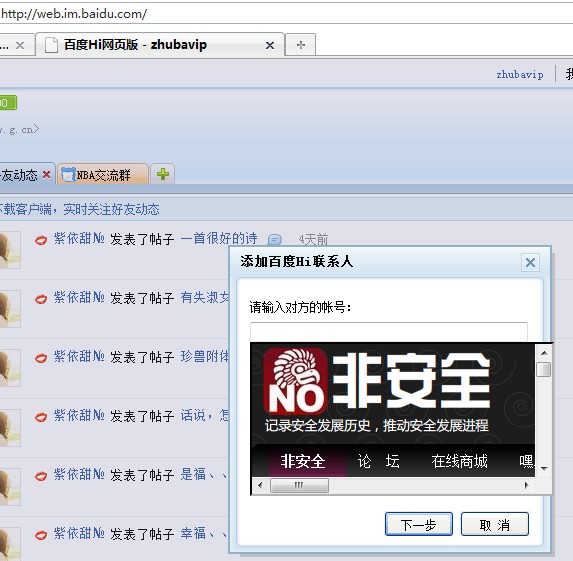Click the lips icon in the 幸福 row

pos(41,535)
